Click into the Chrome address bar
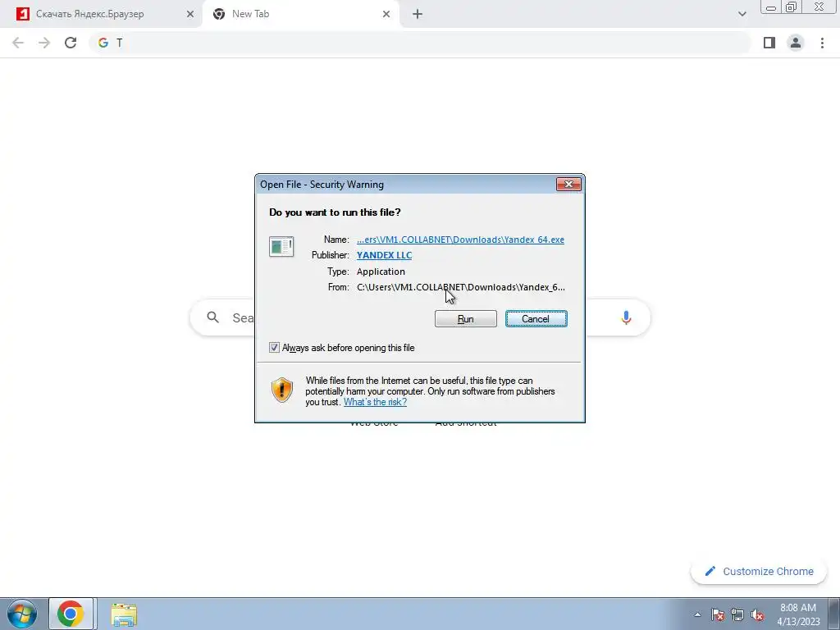The height and width of the screenshot is (630, 840). [x=420, y=43]
